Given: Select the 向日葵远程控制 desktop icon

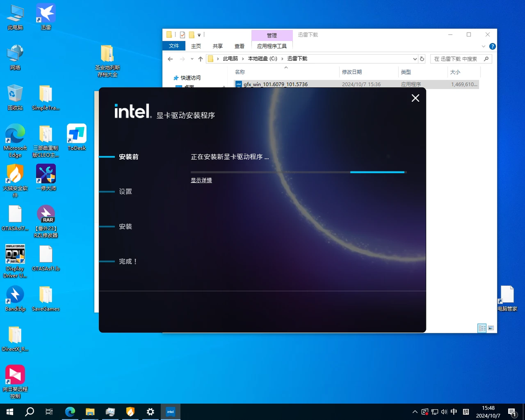Looking at the screenshot, I should point(15,382).
